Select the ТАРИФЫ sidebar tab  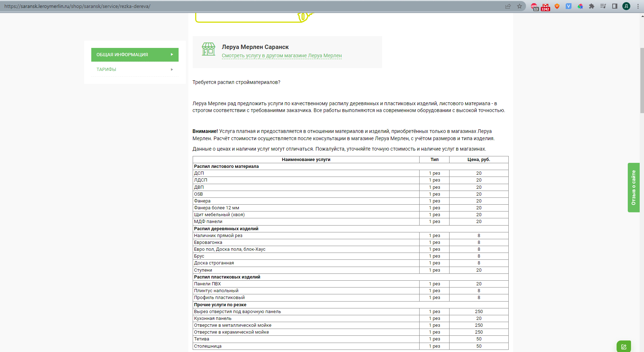click(x=106, y=70)
